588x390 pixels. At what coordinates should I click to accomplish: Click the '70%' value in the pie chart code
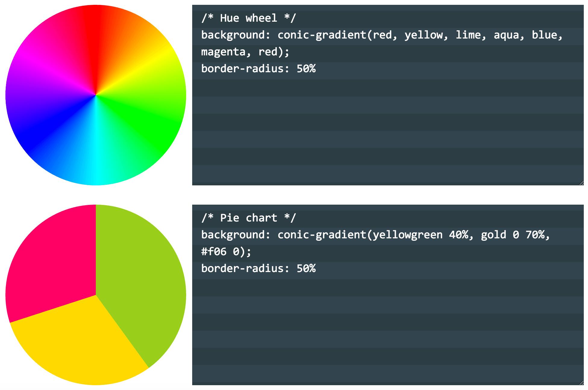535,235
